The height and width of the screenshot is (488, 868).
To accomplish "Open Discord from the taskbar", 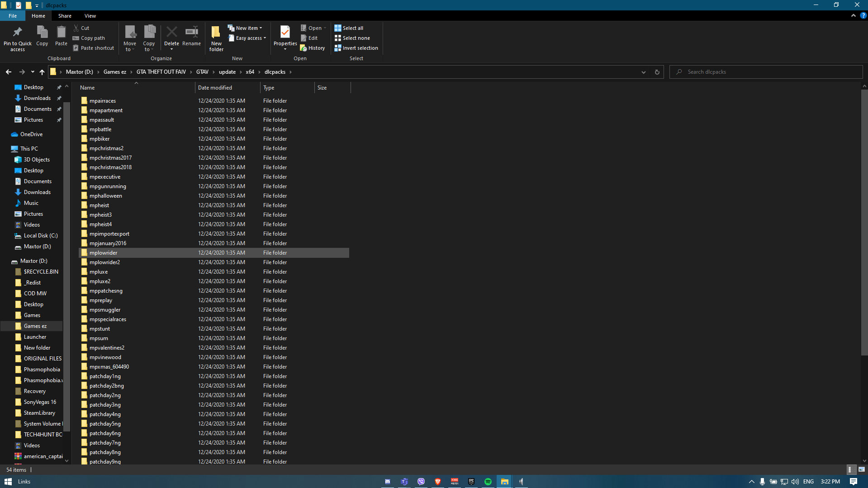I will (388, 482).
